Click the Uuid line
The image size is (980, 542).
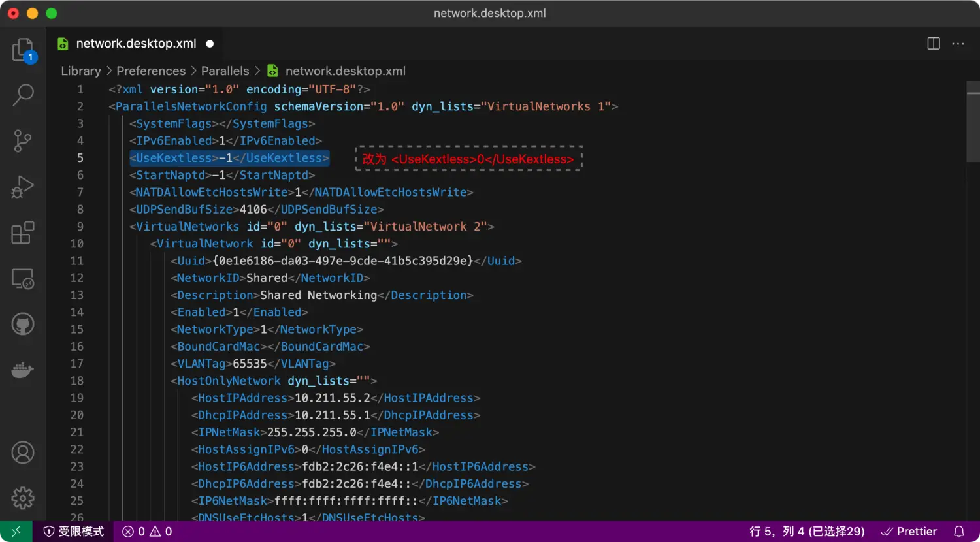coord(346,261)
